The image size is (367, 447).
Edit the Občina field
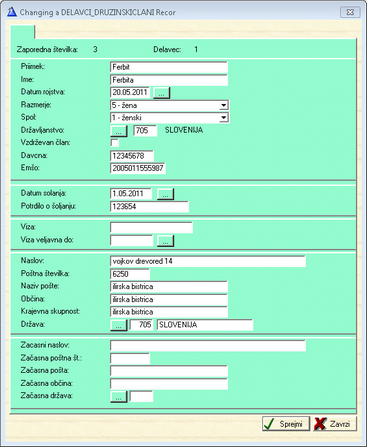pyautogui.click(x=169, y=300)
